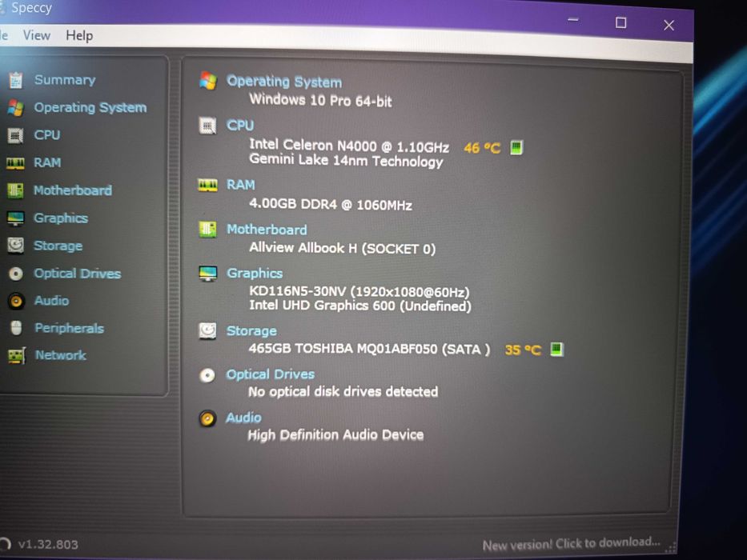Viewport: 747px width, 560px height.
Task: Select Peripherals in the sidebar
Action: tap(70, 328)
